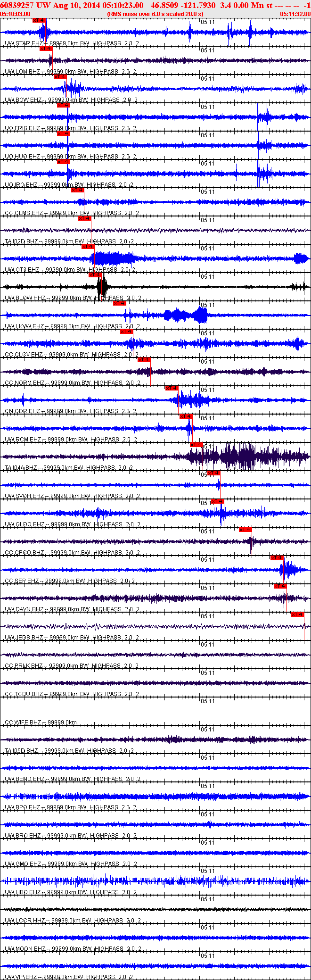Select the pick flag on CC.SER trace
Image resolution: width=311 pixels, height=980 pixels.
[x=277, y=558]
